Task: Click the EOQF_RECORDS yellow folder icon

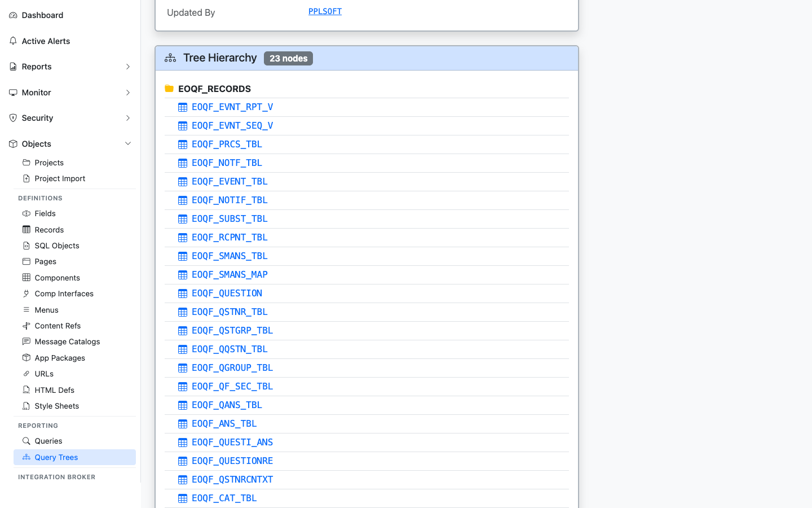Action: tap(169, 89)
